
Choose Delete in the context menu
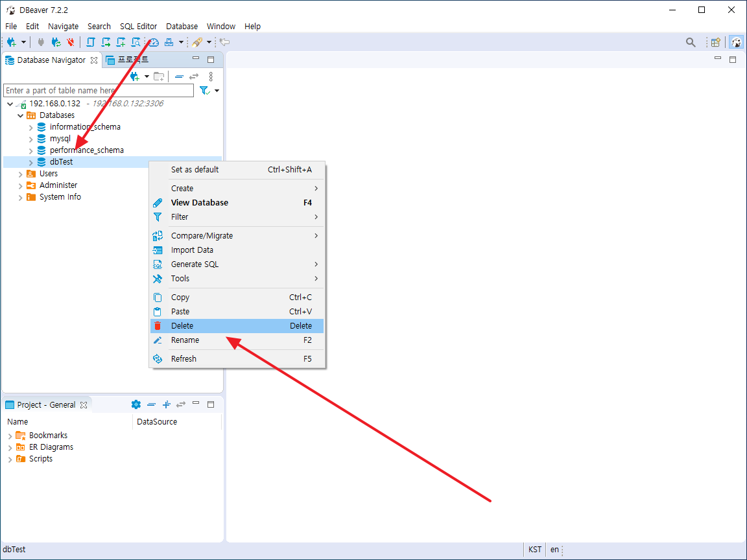pyautogui.click(x=237, y=326)
